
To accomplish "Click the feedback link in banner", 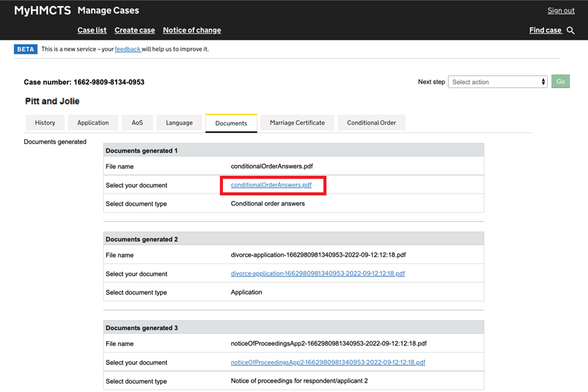I will 127,49.
